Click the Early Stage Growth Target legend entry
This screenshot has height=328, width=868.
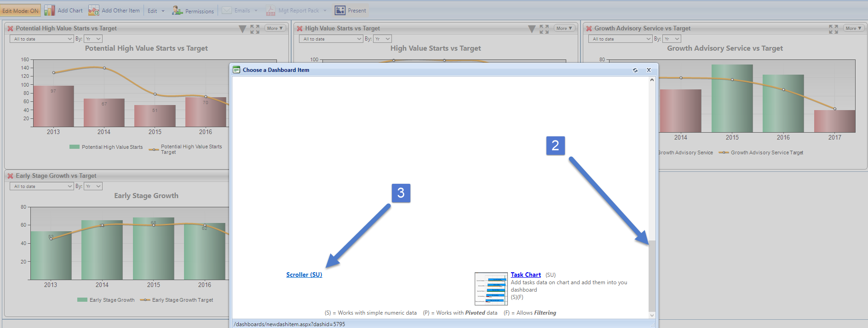click(x=177, y=300)
